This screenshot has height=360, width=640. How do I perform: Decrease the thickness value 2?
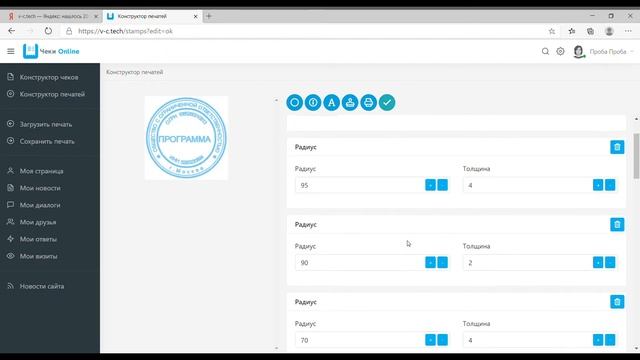point(610,262)
